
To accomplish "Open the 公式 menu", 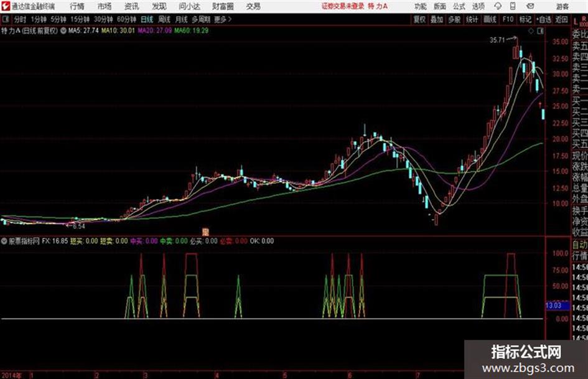I will tap(459, 6).
